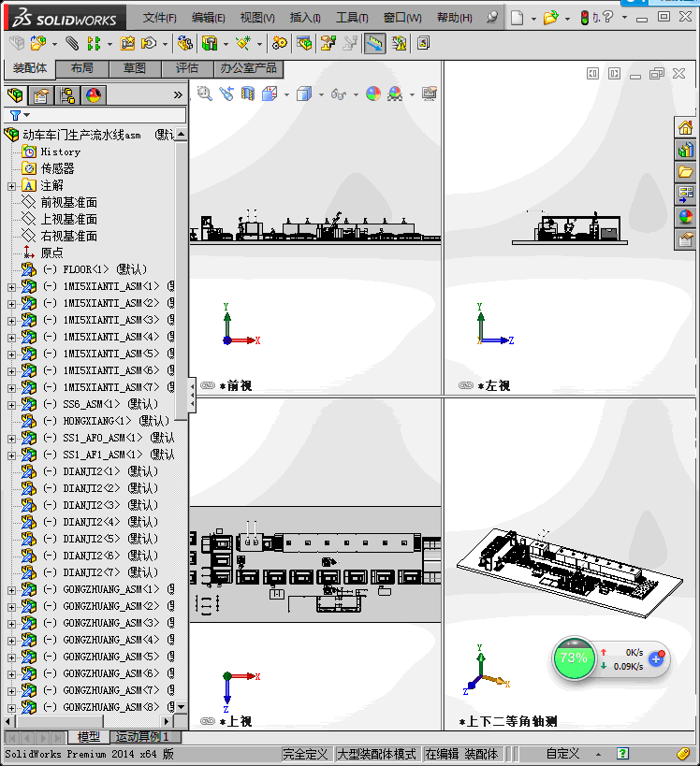Click the Show Hidden Components icon
Image resolution: width=700 pixels, height=766 pixels.
point(184,43)
